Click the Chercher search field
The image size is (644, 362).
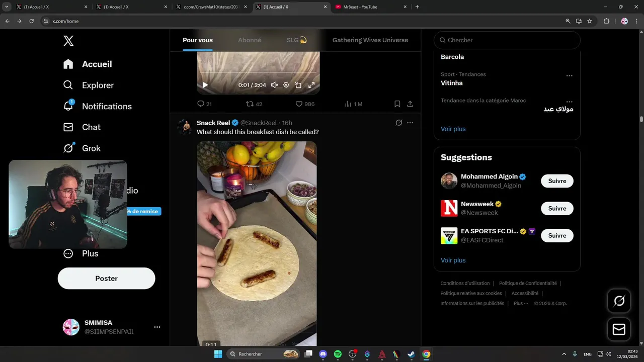point(507,40)
